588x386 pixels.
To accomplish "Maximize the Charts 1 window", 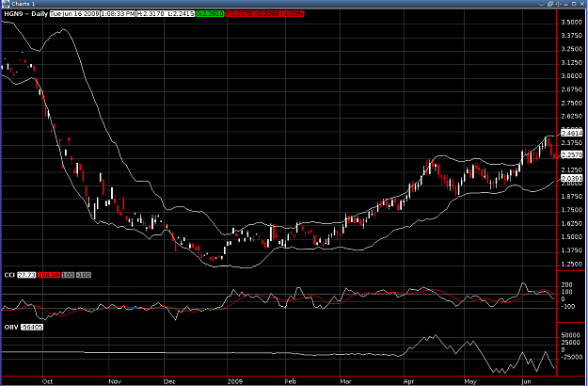I will pos(574,4).
